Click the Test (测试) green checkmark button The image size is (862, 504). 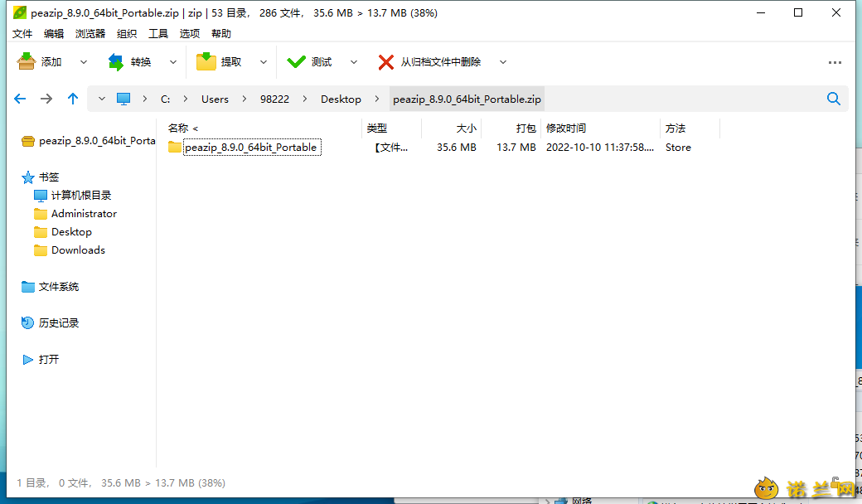[309, 62]
